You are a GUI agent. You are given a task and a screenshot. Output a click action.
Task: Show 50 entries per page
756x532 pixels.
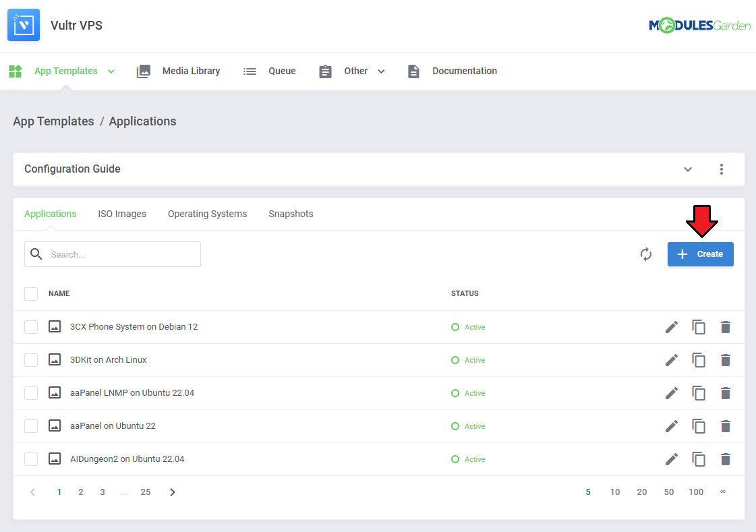(669, 492)
